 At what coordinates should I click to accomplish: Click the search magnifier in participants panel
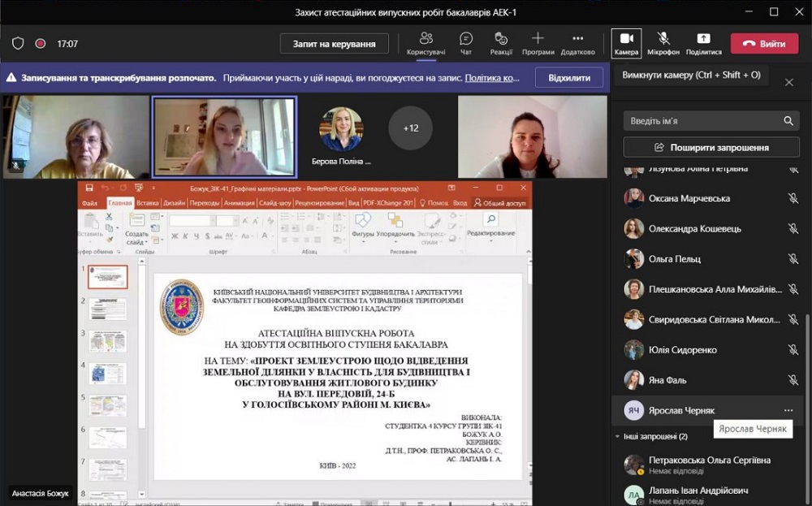click(x=788, y=121)
